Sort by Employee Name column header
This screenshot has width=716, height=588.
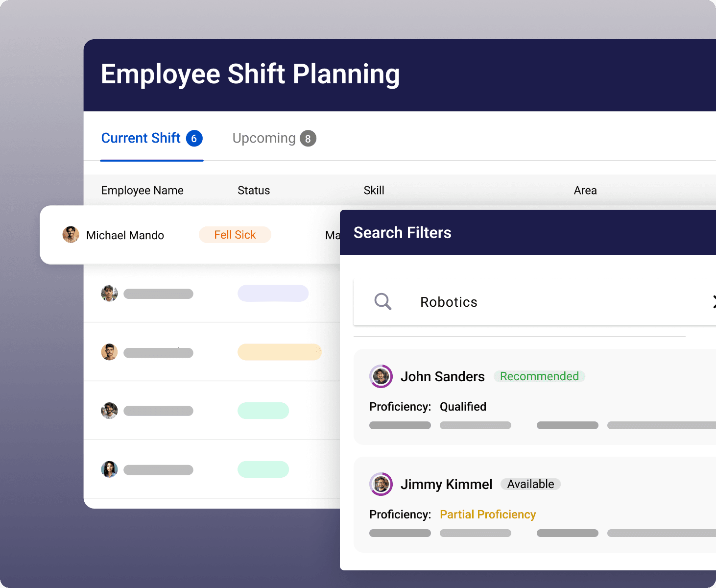142,190
